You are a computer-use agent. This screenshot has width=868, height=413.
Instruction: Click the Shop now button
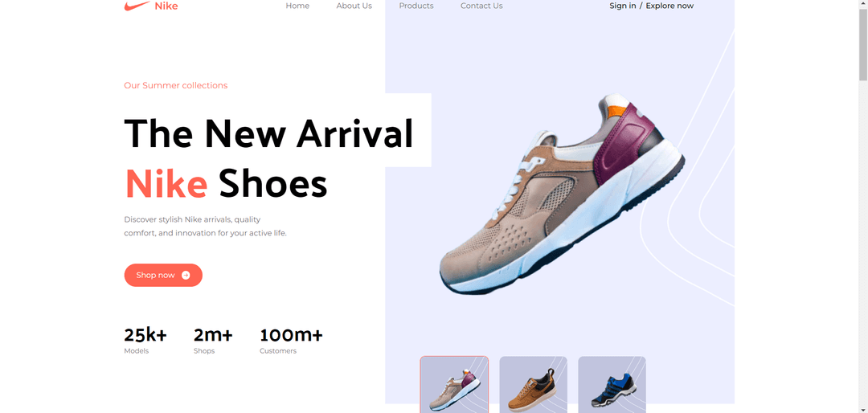point(163,275)
